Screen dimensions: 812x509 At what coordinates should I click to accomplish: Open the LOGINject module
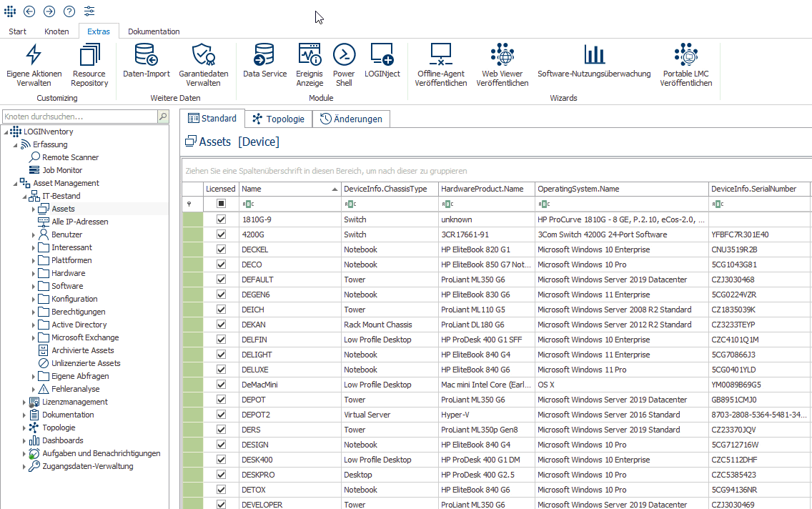(x=382, y=61)
